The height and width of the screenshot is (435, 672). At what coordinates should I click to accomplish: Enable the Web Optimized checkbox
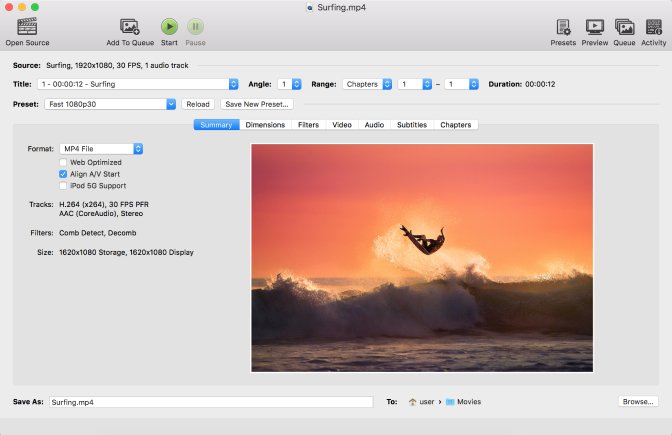pos(63,162)
